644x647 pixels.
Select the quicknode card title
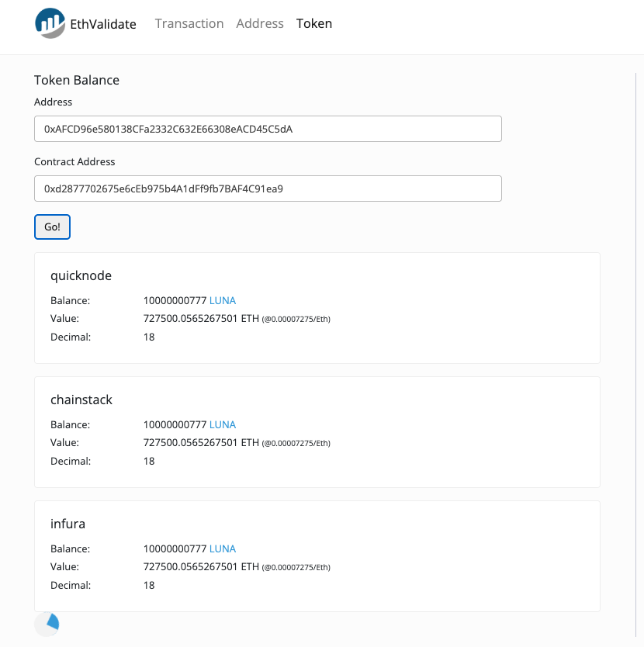click(x=81, y=275)
